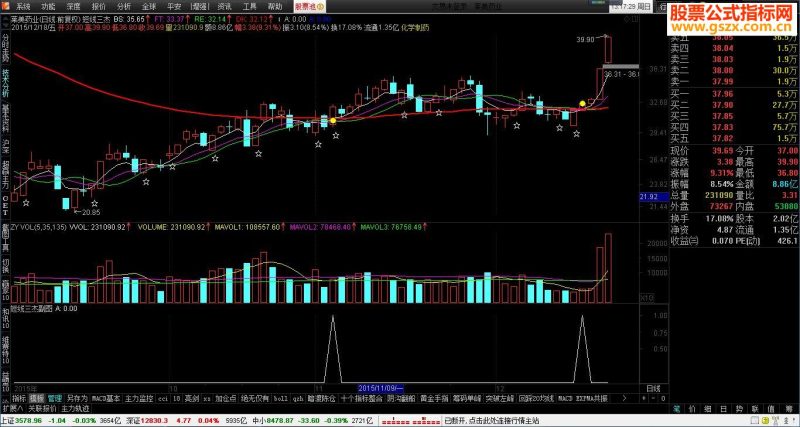Viewport: 800px width, 427px height.
Task: Select the 主力监控 indicator tab
Action: 139,398
